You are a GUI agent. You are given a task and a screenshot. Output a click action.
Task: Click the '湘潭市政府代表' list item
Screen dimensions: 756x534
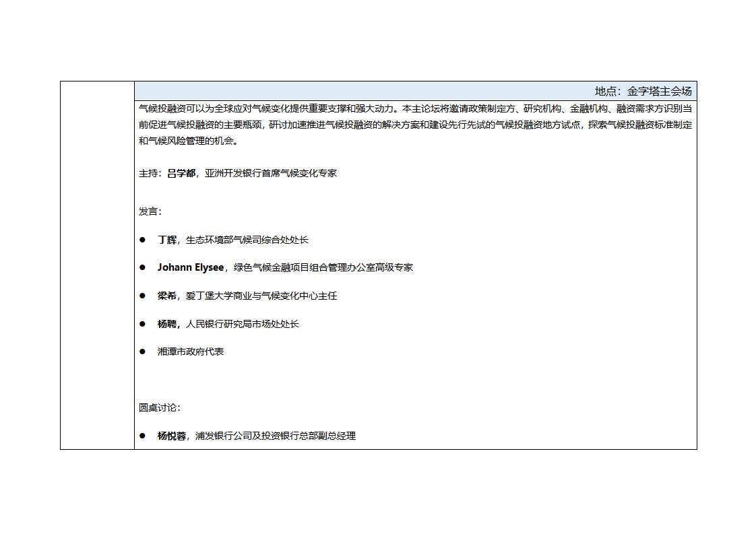[x=191, y=352]
